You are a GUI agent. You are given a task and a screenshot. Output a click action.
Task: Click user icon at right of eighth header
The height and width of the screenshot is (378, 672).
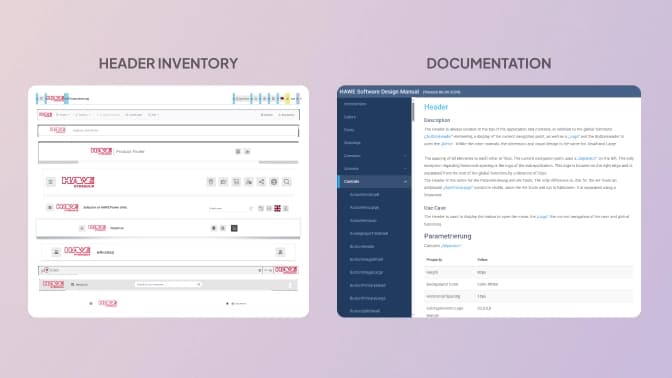click(280, 252)
